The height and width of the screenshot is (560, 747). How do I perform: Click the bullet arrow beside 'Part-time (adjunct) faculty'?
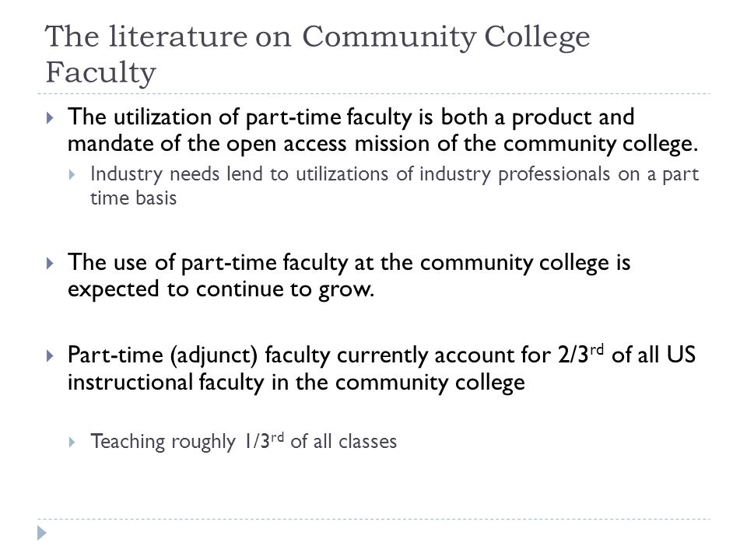[x=50, y=355]
